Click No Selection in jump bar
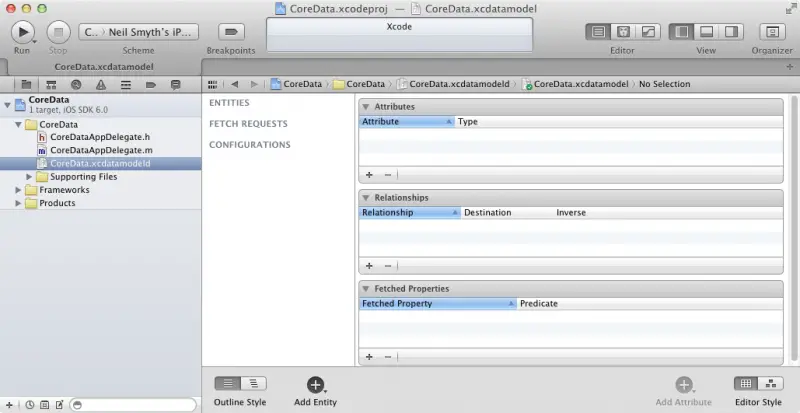 coord(664,84)
